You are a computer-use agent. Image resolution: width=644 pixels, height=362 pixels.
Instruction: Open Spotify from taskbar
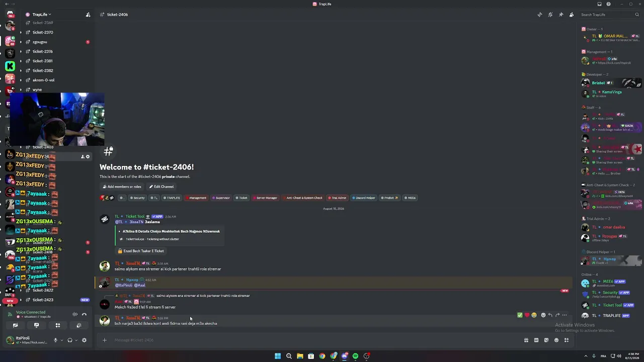355,356
